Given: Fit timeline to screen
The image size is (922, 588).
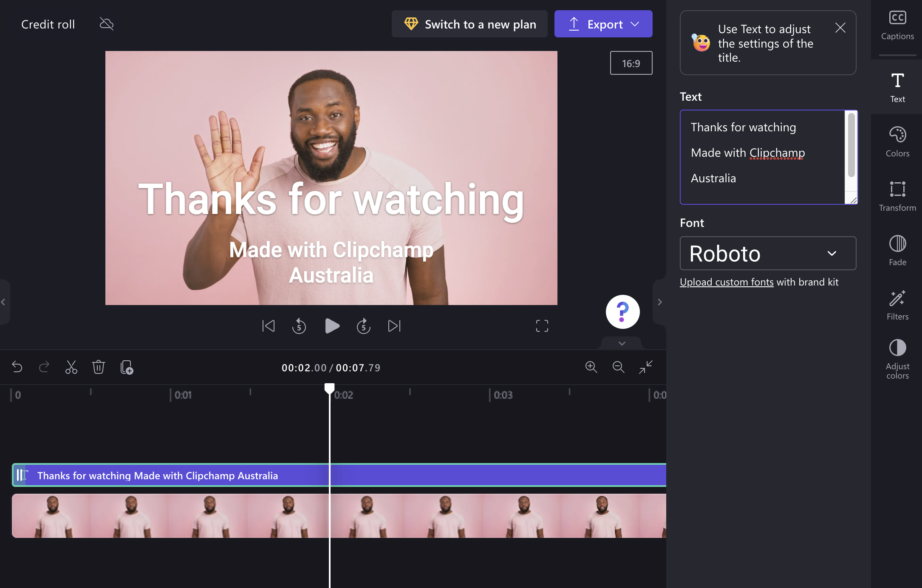Looking at the screenshot, I should 645,367.
